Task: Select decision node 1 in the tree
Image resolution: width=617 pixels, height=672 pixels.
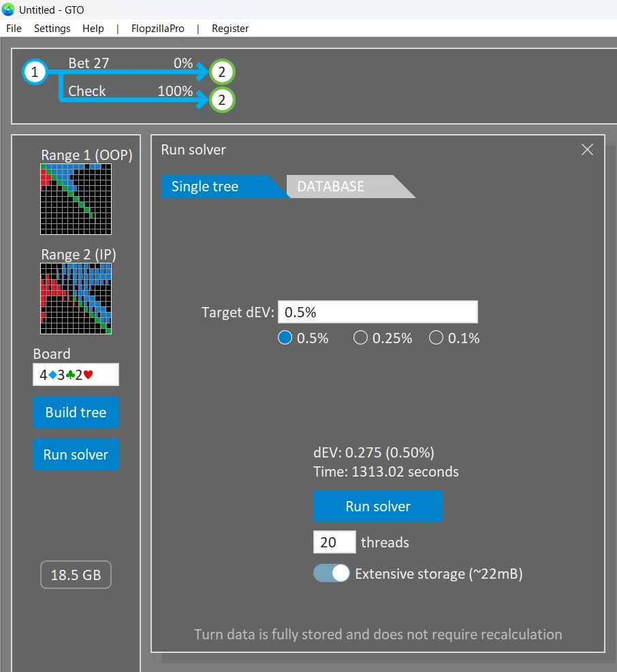Action: coord(35,71)
